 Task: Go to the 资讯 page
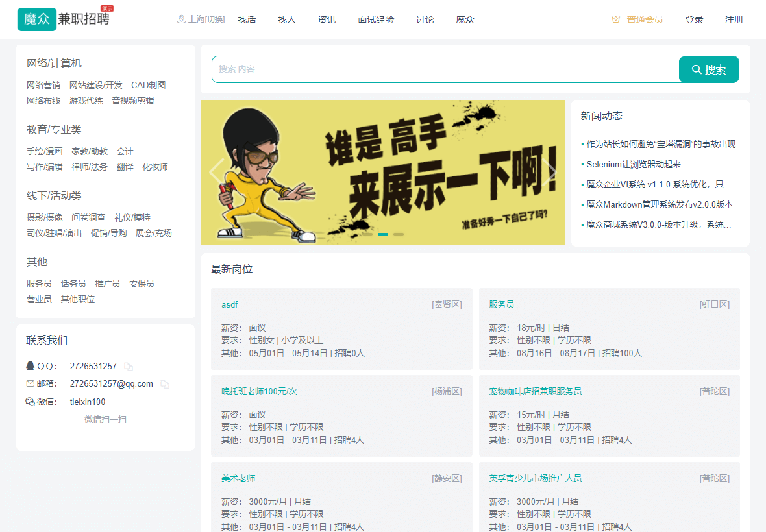pyautogui.click(x=327, y=19)
